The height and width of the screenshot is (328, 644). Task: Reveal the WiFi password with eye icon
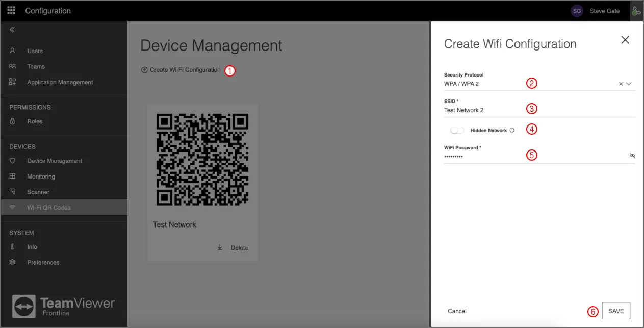632,156
